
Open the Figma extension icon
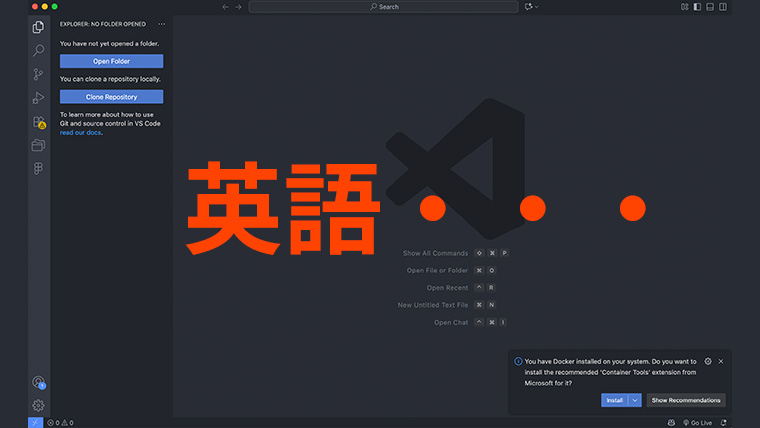click(38, 169)
